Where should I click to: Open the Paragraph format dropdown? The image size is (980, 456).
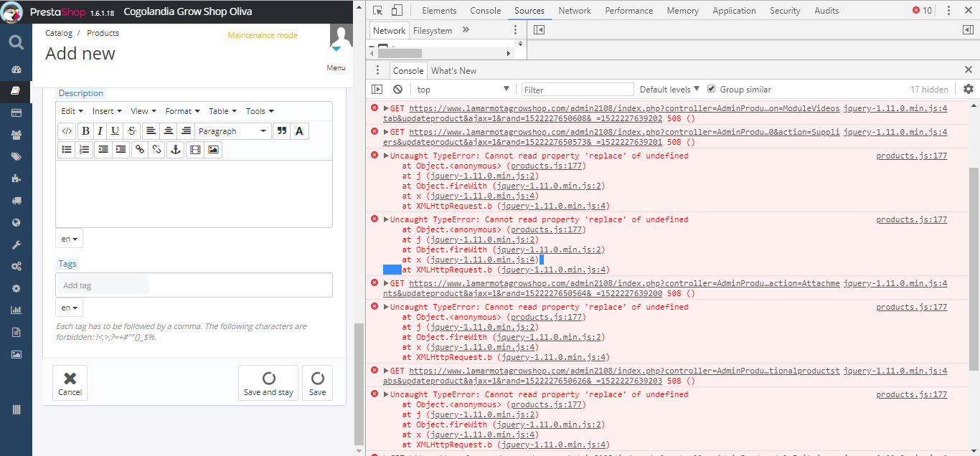[232, 131]
